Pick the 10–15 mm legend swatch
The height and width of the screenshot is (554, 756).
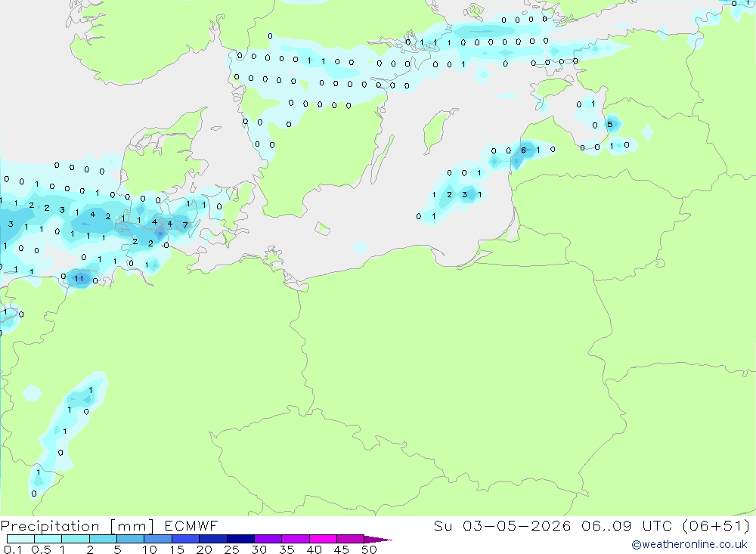158,539
